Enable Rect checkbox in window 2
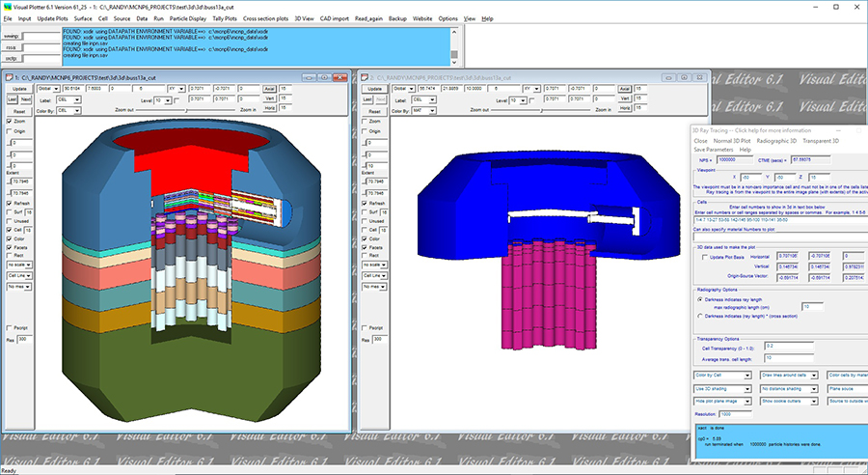 click(365, 256)
